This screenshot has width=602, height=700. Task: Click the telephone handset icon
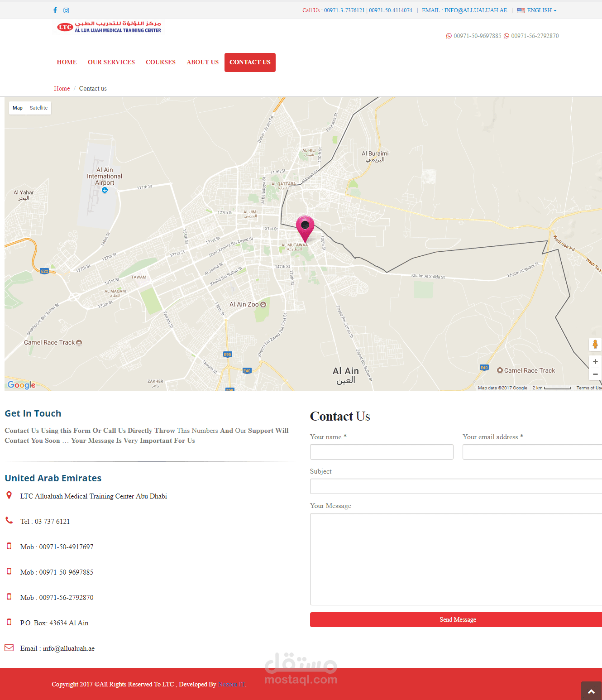pyautogui.click(x=9, y=520)
